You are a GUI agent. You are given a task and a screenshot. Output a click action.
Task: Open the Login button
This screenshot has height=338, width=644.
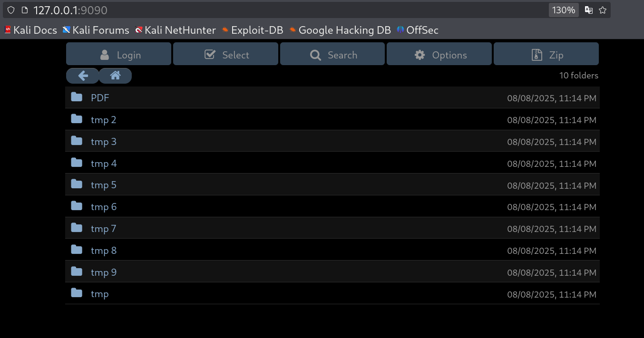(x=118, y=54)
